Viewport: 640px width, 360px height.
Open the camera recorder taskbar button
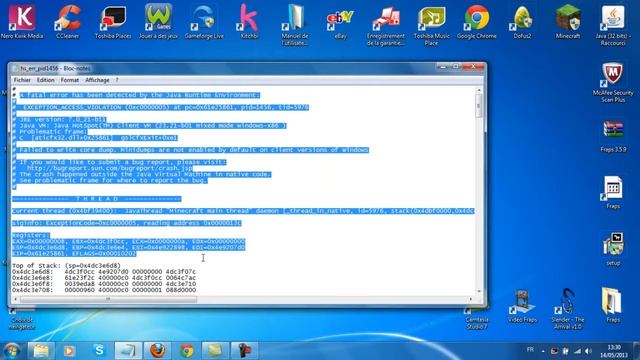tap(245, 351)
